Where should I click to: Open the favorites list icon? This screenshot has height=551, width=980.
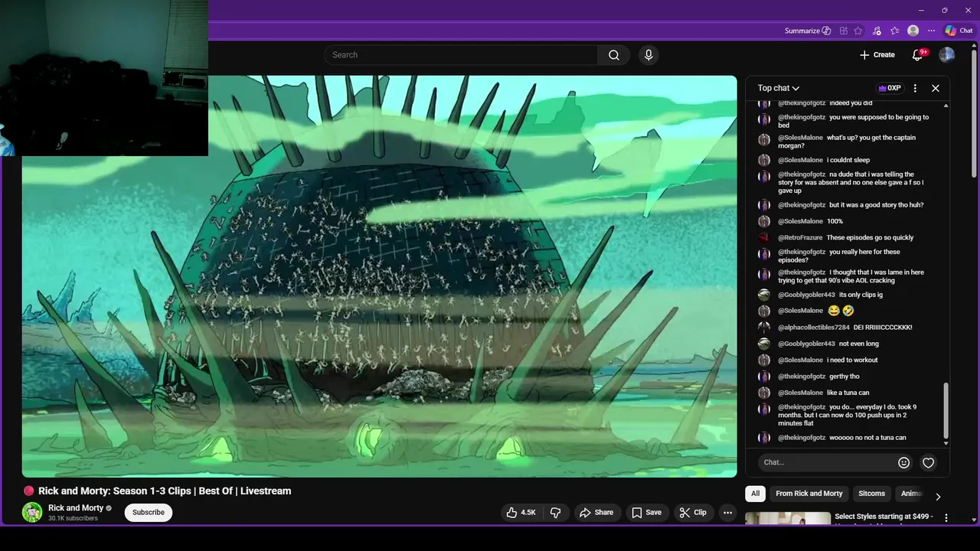point(895,31)
